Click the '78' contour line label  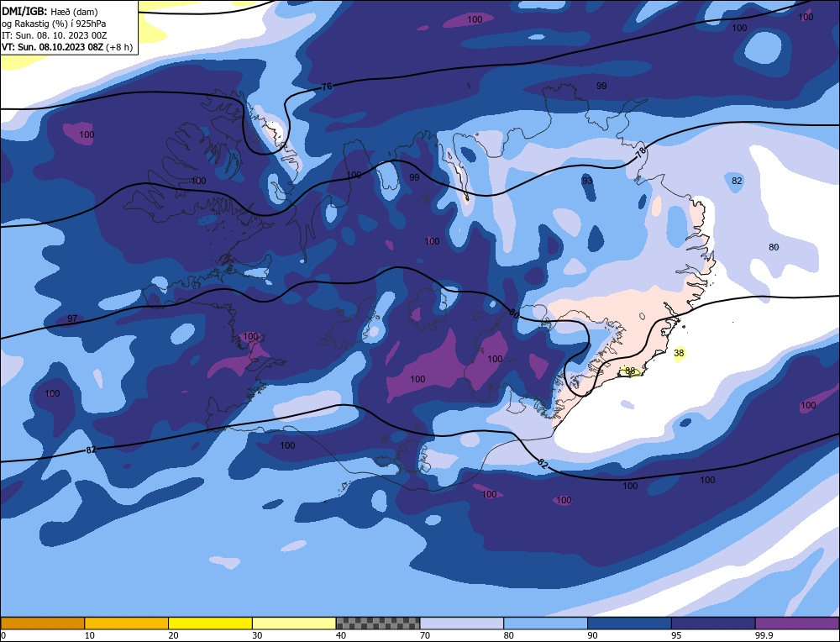tap(641, 153)
